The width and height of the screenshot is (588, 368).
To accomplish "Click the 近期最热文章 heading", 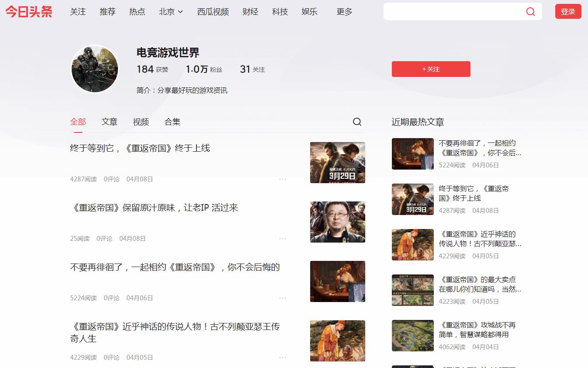I will 418,122.
